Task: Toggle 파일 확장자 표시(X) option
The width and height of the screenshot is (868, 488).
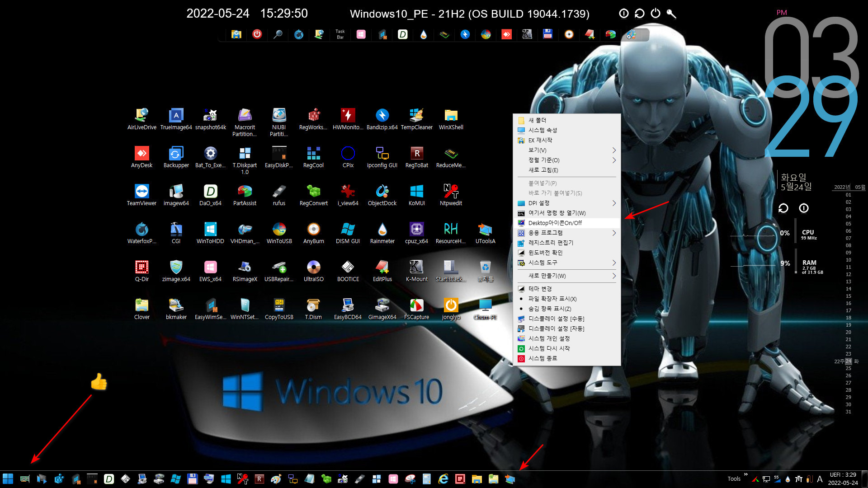Action: (x=567, y=299)
